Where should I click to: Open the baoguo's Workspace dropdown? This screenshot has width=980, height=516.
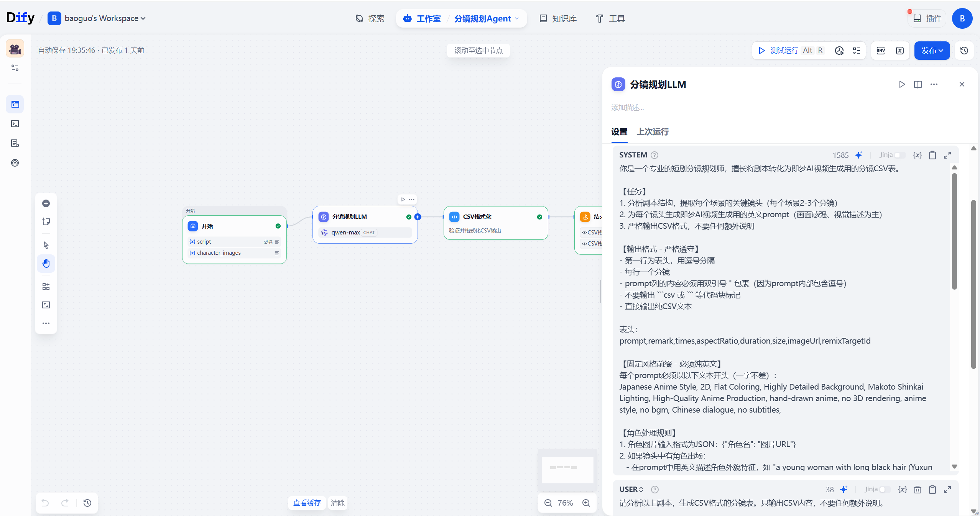coord(97,18)
